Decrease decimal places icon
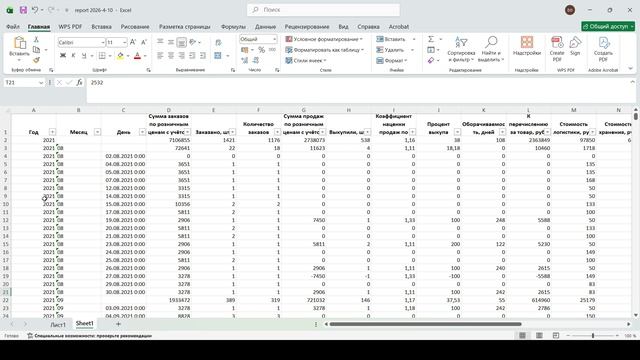The height and width of the screenshot is (360, 640). (256, 60)
